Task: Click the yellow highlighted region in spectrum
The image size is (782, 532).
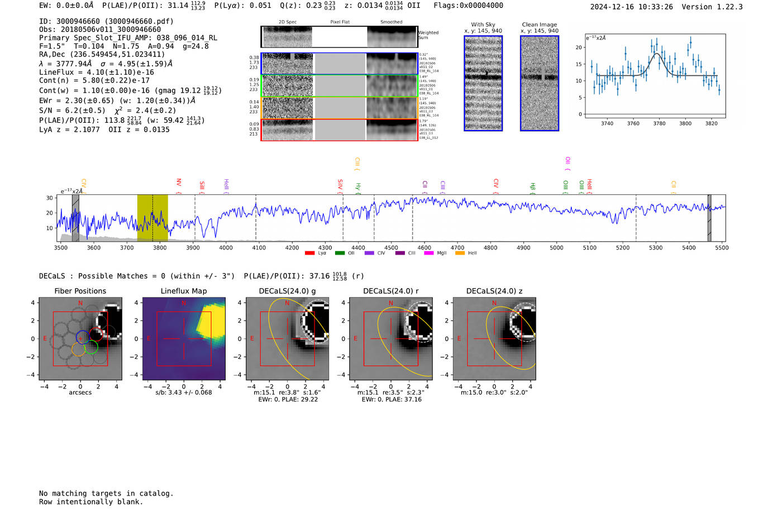Action: pos(152,218)
